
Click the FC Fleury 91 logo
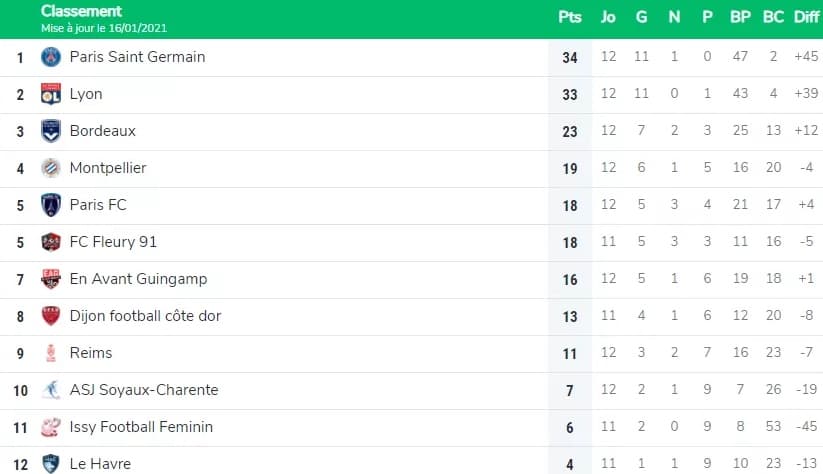pyautogui.click(x=51, y=242)
